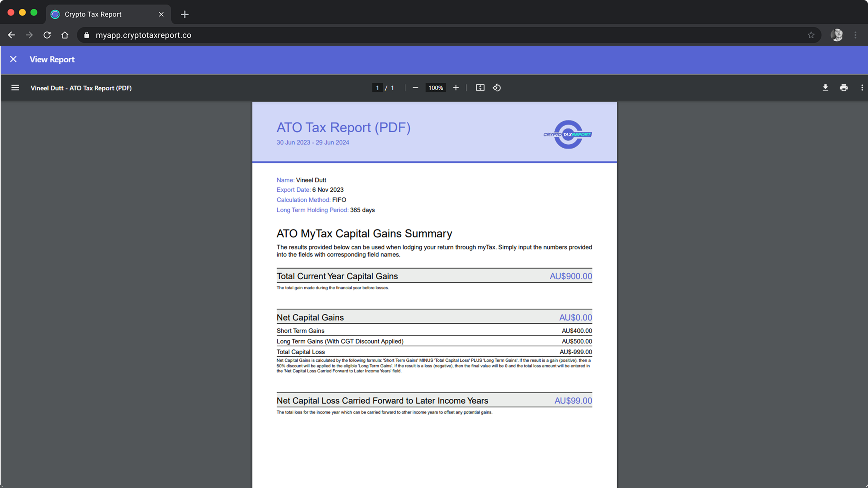Screen dimensions: 868x488
Task: Click the site padlock icon
Action: click(x=87, y=35)
